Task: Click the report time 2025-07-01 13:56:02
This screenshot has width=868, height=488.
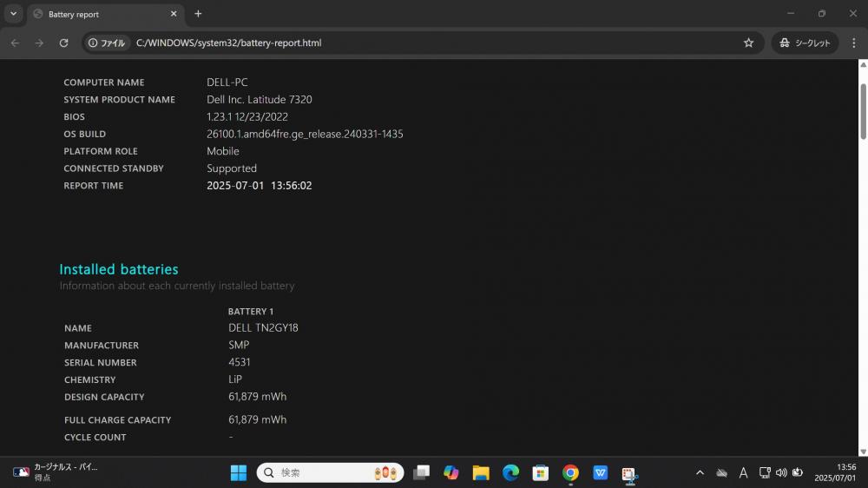Action: (259, 186)
